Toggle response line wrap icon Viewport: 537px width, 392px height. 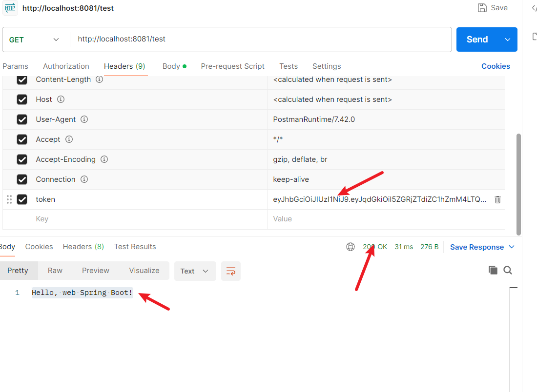click(231, 271)
